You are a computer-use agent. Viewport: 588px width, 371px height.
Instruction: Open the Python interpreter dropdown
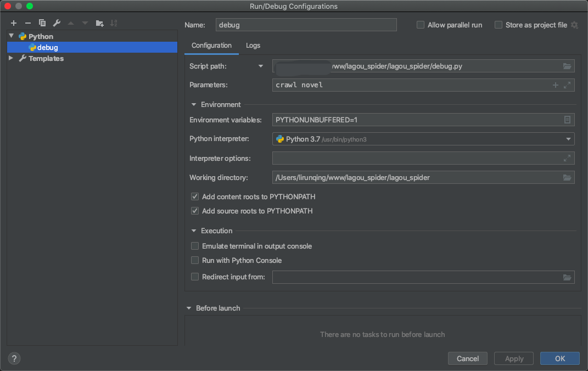point(568,139)
